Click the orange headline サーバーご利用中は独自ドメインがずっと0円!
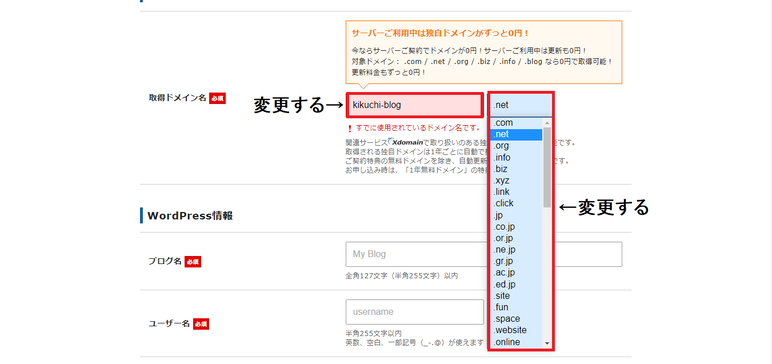Viewport: 772px width, 364px height. [440, 33]
